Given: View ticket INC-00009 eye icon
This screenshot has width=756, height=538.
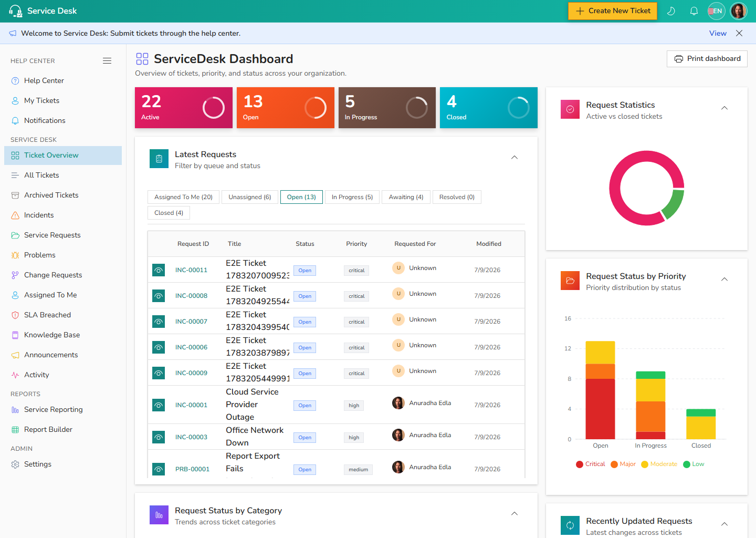Looking at the screenshot, I should tap(159, 373).
